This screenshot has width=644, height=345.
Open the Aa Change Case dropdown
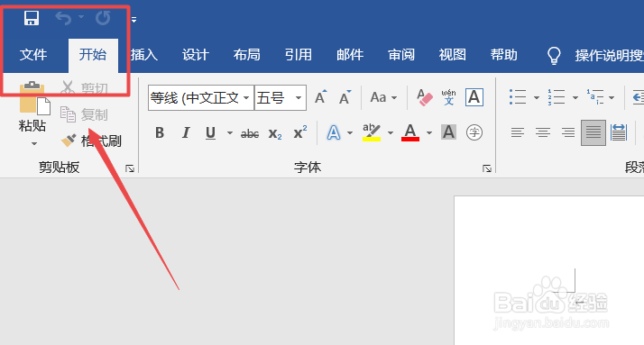click(383, 97)
